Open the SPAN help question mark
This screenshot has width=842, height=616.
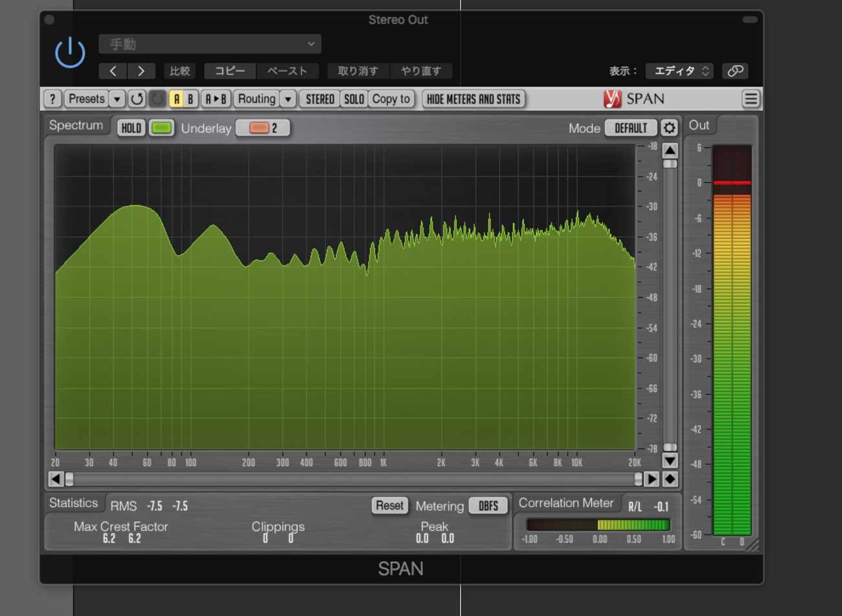[x=52, y=99]
